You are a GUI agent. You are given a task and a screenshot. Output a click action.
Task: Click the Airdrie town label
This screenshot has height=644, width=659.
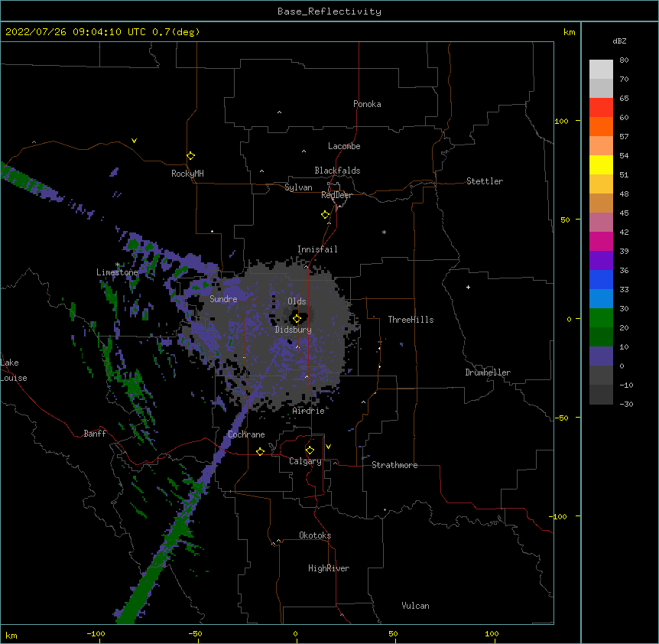click(x=309, y=411)
